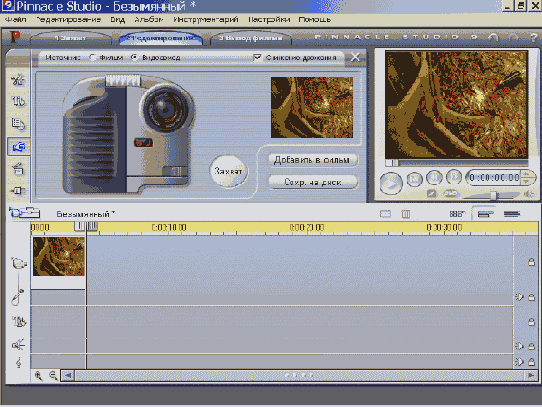Click the Player scrubber handle
This screenshot has height=407, width=542.
[x=392, y=163]
